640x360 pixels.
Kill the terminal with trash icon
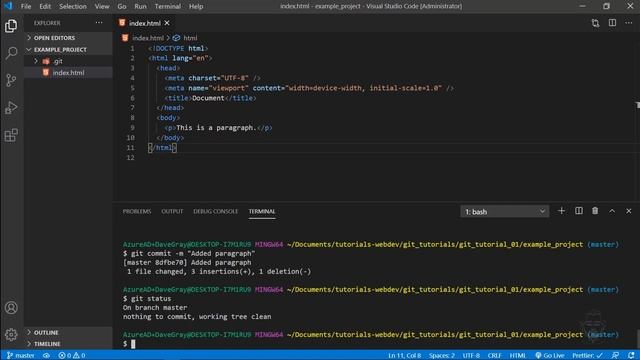[x=595, y=211]
